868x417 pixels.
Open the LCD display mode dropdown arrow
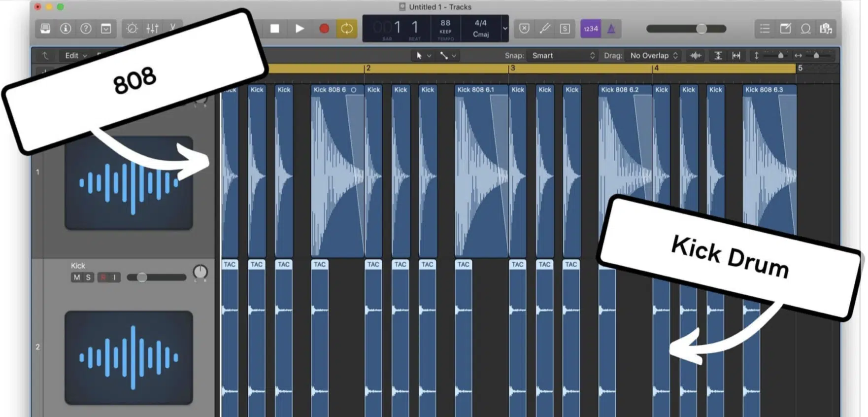click(x=505, y=29)
